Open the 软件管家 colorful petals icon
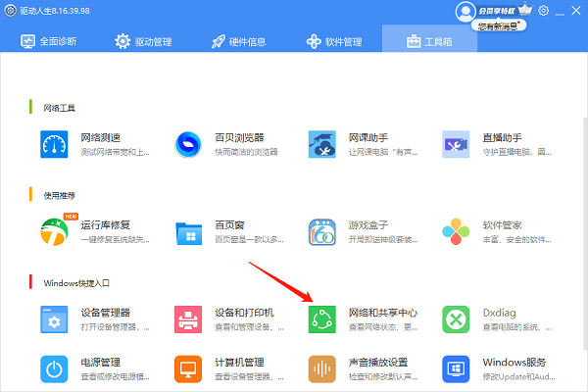This screenshot has height=392, width=588. coord(456,232)
